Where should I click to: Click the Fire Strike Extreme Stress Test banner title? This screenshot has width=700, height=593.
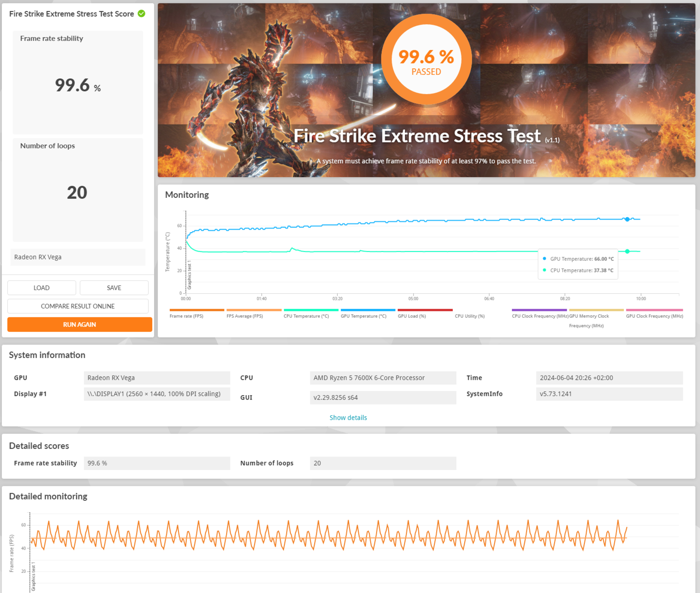(x=417, y=136)
